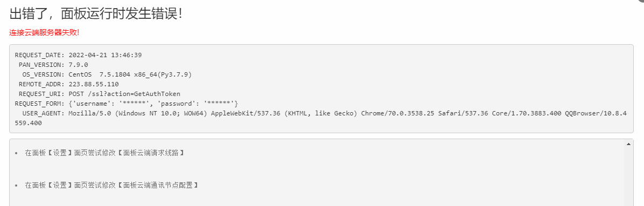Image resolution: width=644 pixels, height=206 pixels.
Task: Click the red 连接云端服务器失败! message
Action: pos(44,32)
